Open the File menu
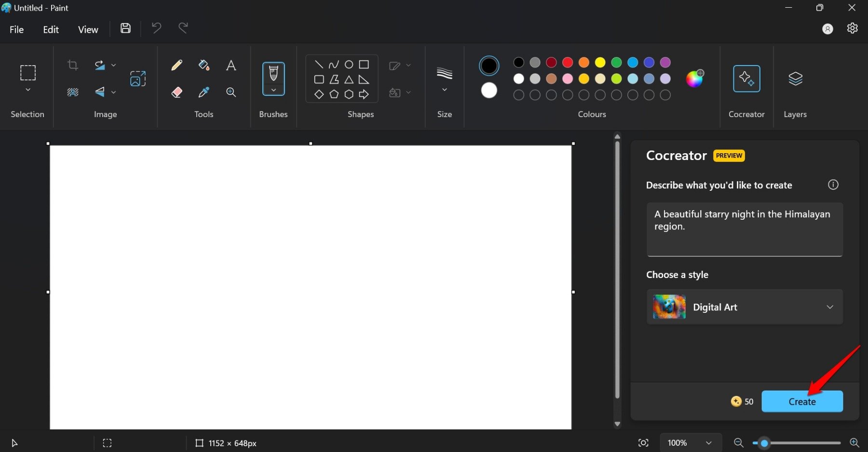This screenshot has height=452, width=868. (16, 29)
